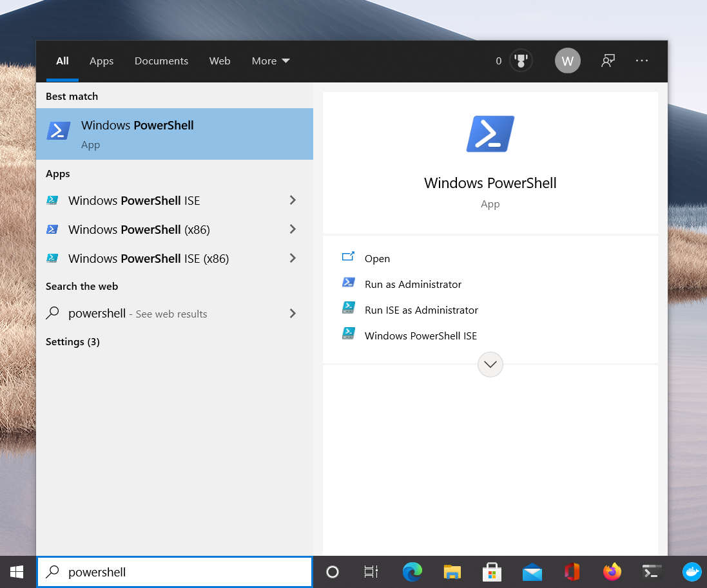Click the Windows PowerShell ISE app icon

(x=52, y=200)
